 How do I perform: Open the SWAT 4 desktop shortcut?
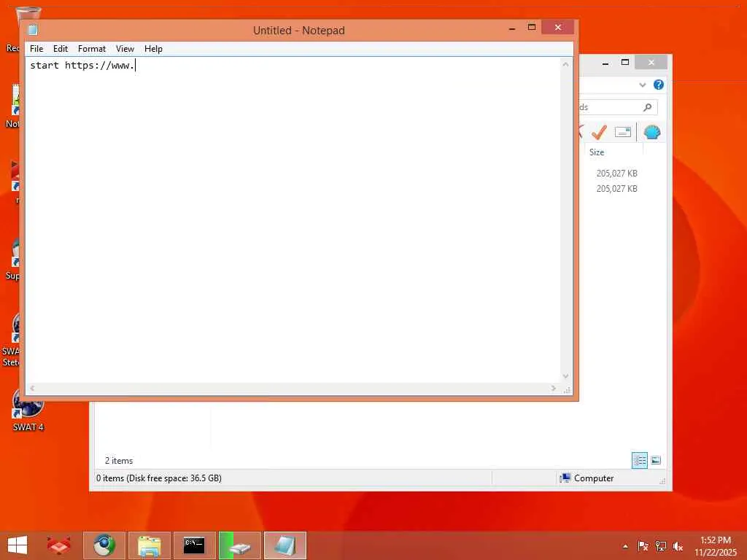point(28,411)
